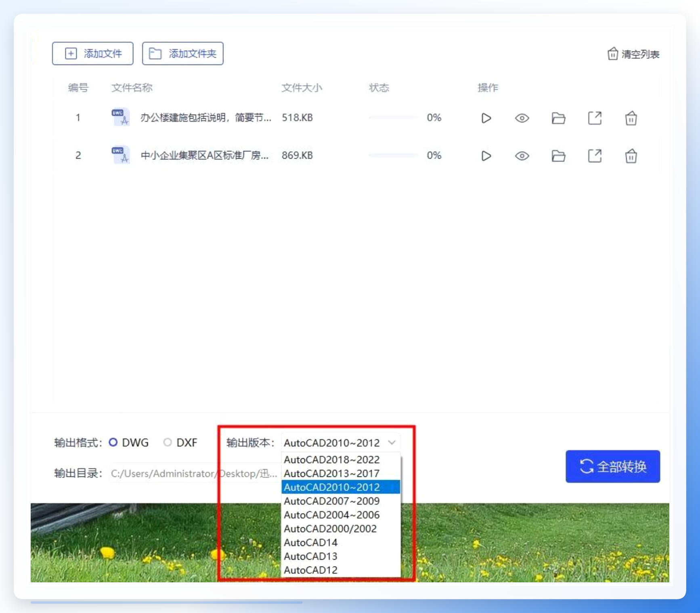The width and height of the screenshot is (700, 613).
Task: Click the 518.KB size cell
Action: coord(297,118)
